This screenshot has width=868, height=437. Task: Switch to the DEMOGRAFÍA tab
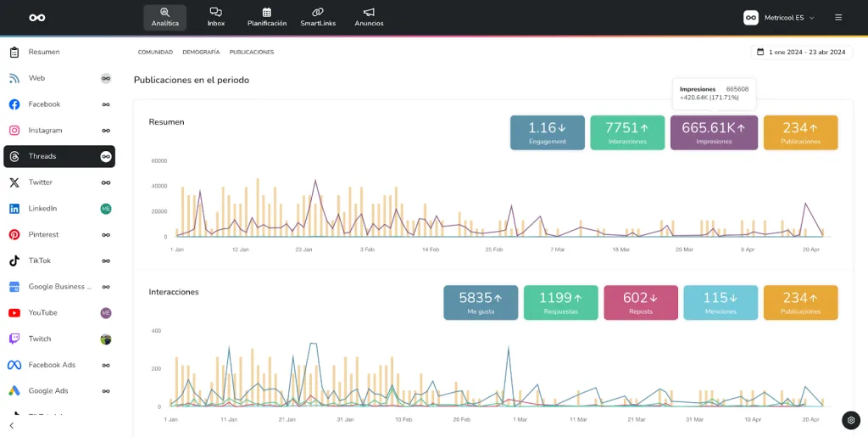pos(201,52)
